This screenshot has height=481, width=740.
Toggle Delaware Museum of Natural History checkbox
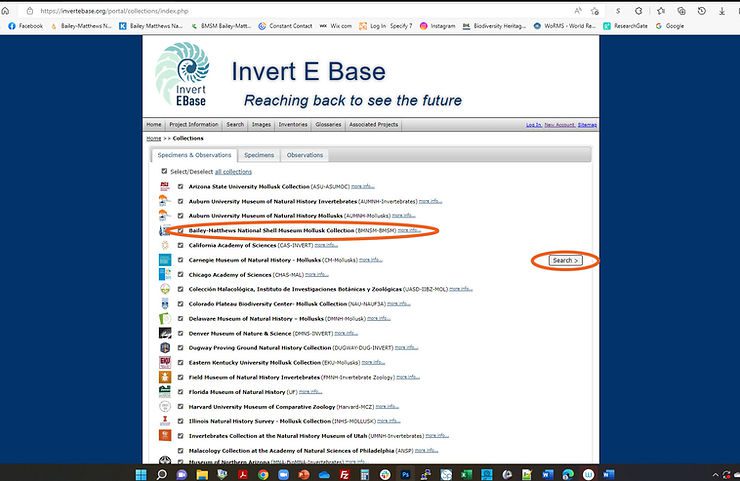(x=180, y=318)
